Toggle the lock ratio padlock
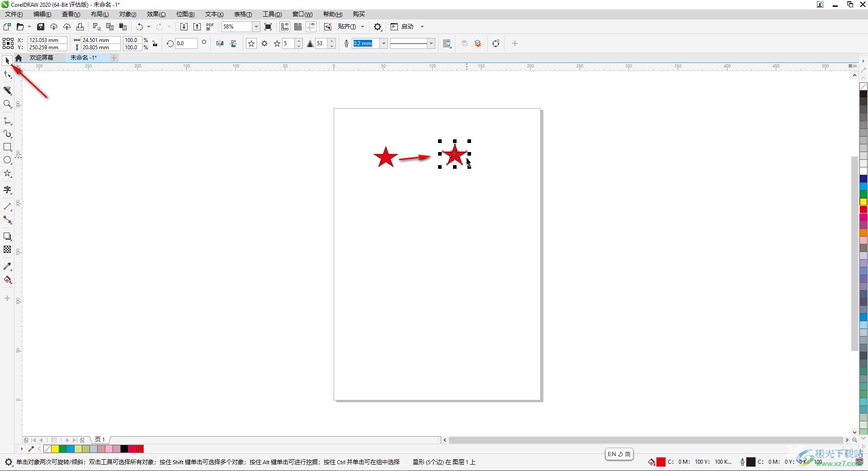Viewport: 868px width, 471px height. [x=155, y=43]
